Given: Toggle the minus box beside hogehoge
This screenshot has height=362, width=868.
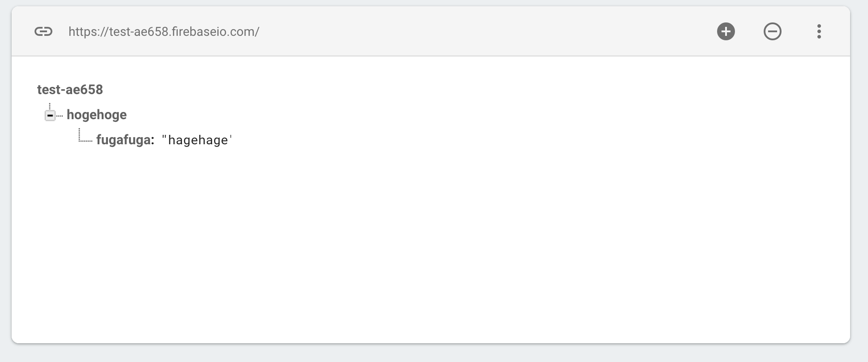Looking at the screenshot, I should pos(50,116).
